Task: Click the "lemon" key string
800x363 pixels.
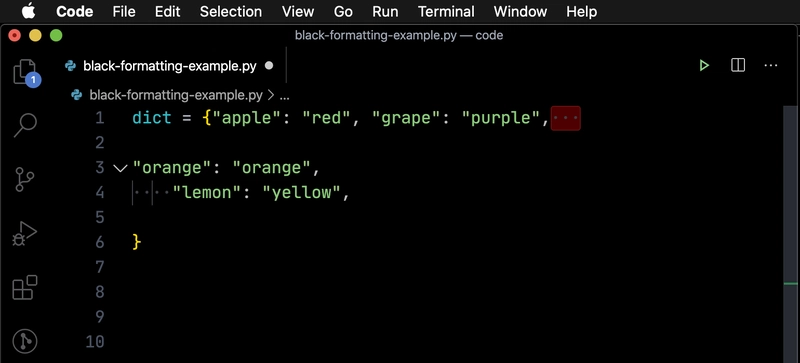Action: pyautogui.click(x=207, y=192)
